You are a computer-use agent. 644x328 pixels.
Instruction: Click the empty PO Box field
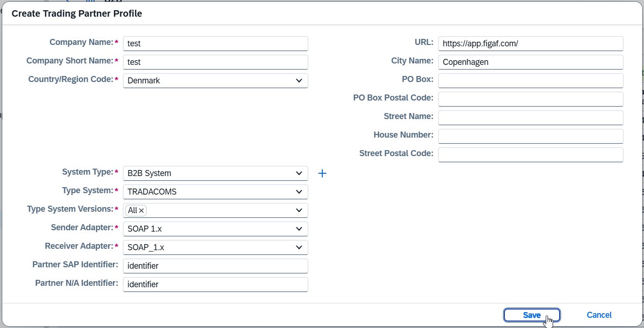point(530,81)
